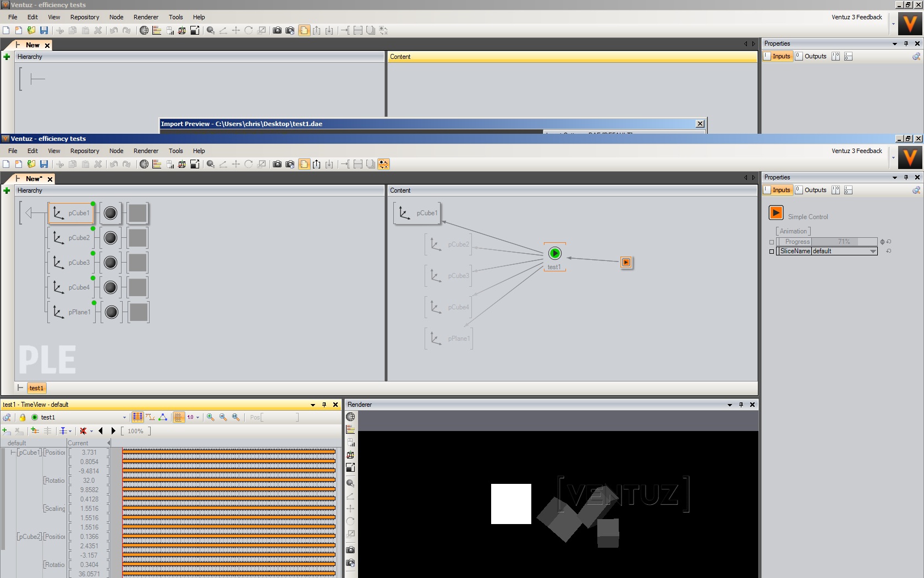The width and height of the screenshot is (924, 578).
Task: Click the test1 breadcrumb below the Hierarchy
Action: point(36,388)
